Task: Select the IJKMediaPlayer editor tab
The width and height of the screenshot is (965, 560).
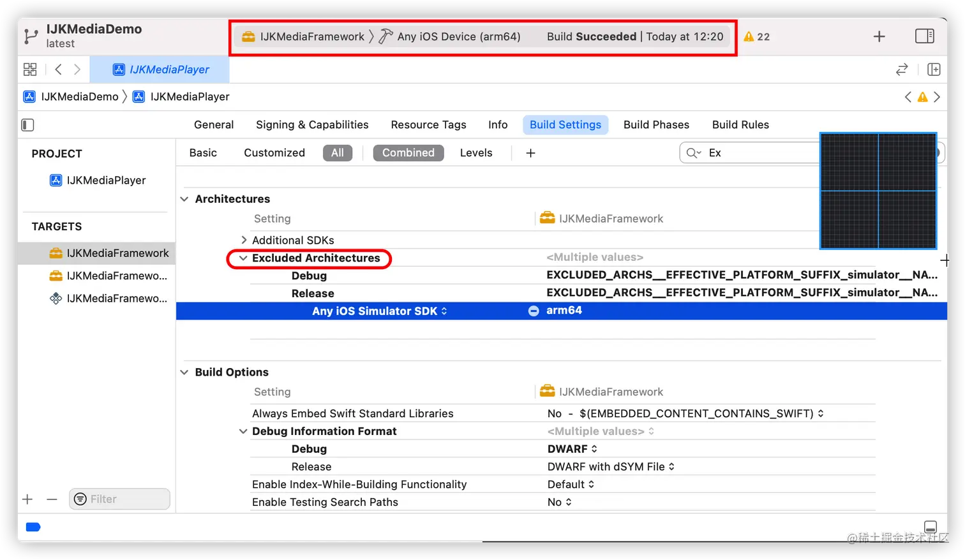Action: (160, 70)
